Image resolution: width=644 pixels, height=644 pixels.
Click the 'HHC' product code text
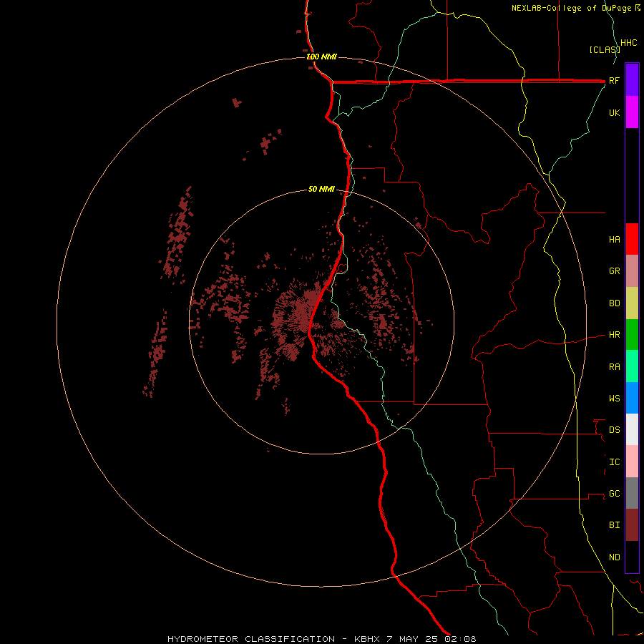tap(628, 43)
